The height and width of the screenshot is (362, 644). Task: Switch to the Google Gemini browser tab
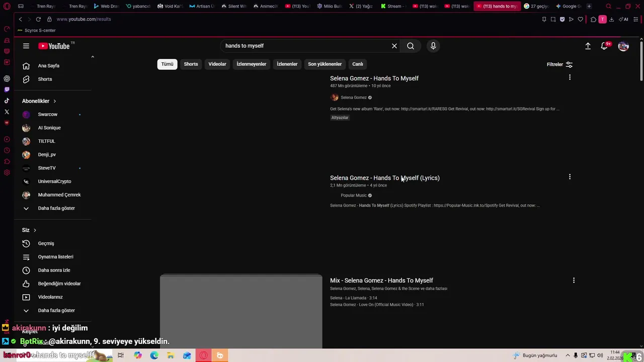569,6
